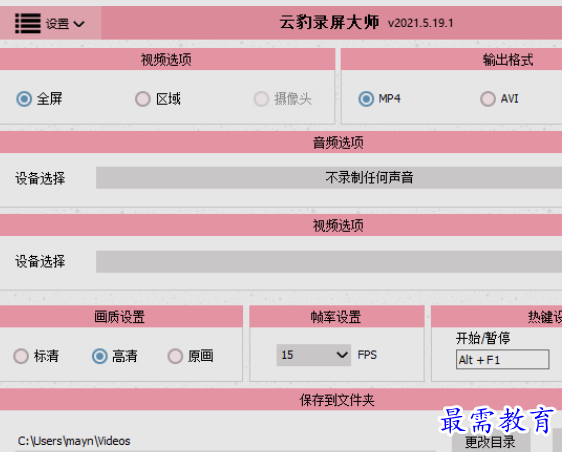Select the 区域 radio button

coord(143,99)
